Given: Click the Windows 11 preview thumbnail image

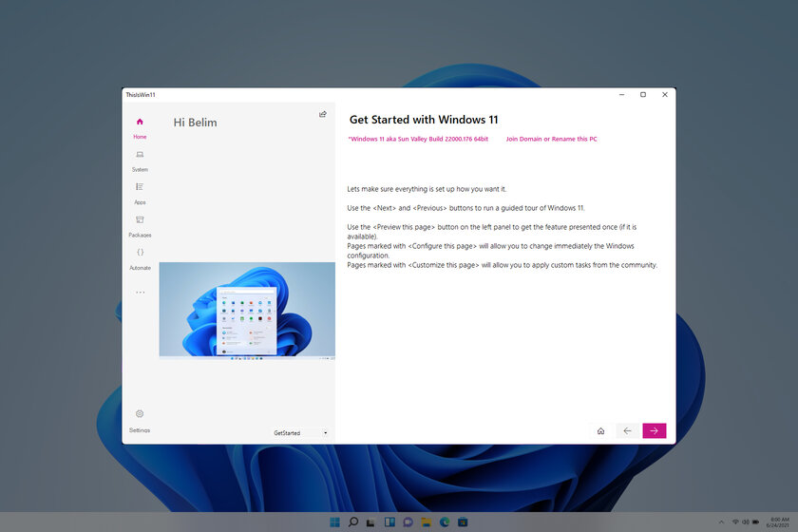Looking at the screenshot, I should (247, 311).
